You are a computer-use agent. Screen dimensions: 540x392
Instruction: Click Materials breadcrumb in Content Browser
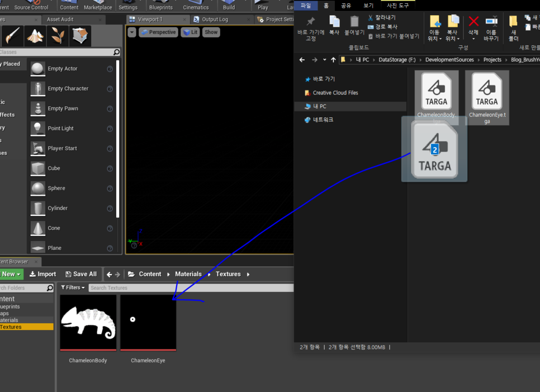pyautogui.click(x=188, y=274)
